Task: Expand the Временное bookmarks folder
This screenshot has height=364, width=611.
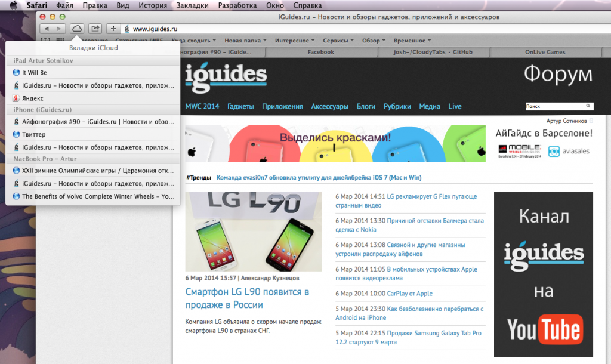Action: [412, 40]
